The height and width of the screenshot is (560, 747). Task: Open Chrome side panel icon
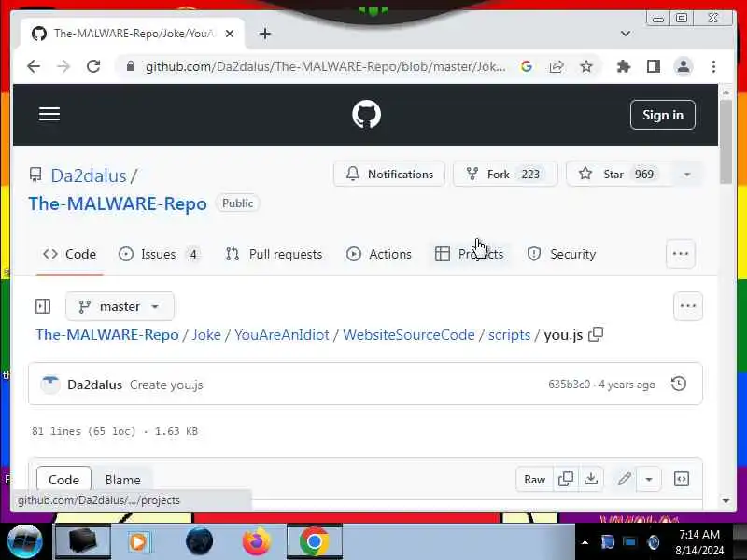click(653, 66)
